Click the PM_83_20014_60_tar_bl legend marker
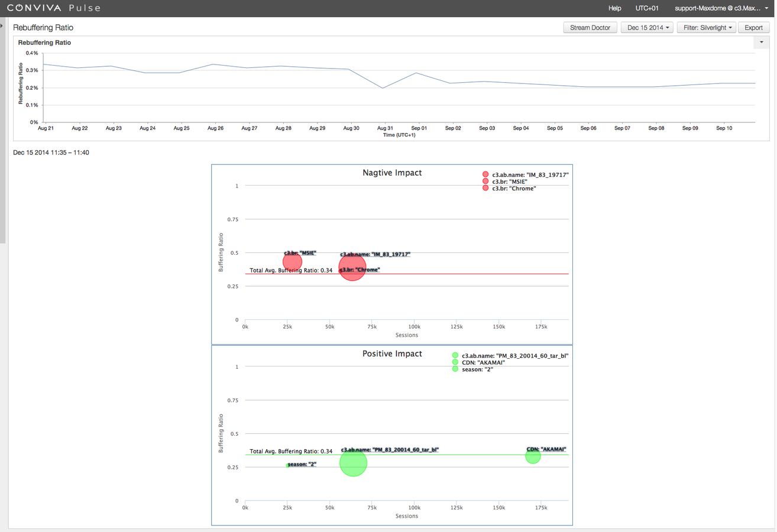This screenshot has height=532, width=777. (455, 356)
